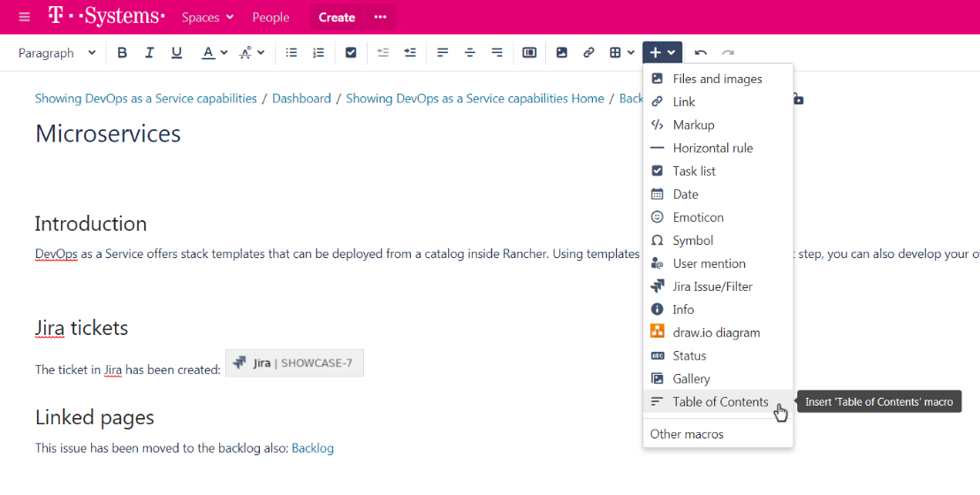
Task: Open the page layout tool
Action: [x=529, y=53]
